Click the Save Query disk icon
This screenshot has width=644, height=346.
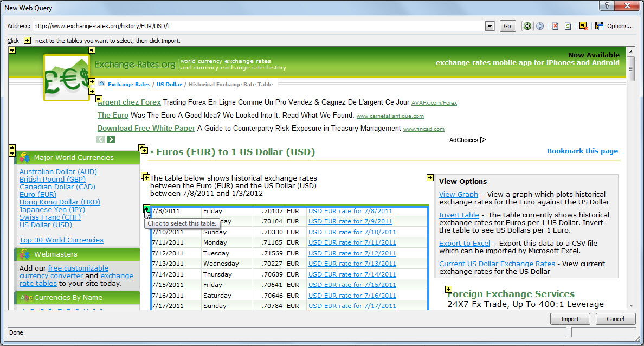(599, 26)
